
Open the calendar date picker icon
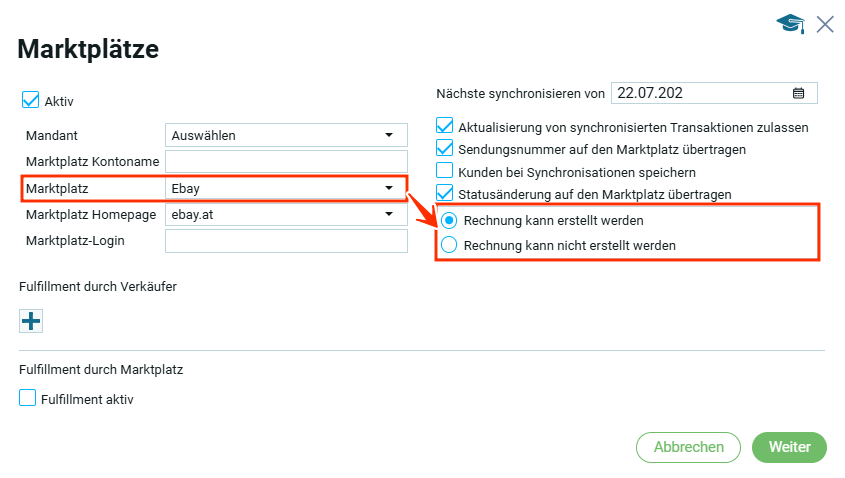coord(798,93)
